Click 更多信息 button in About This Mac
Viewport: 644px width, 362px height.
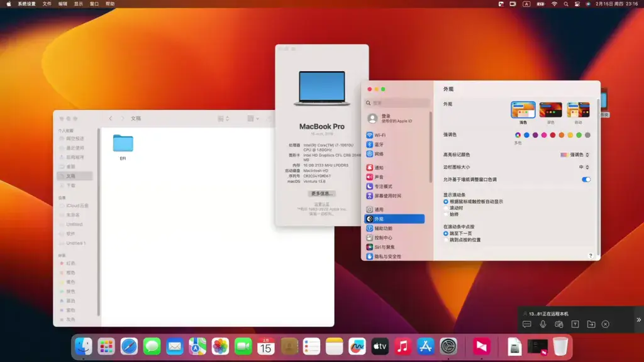321,194
